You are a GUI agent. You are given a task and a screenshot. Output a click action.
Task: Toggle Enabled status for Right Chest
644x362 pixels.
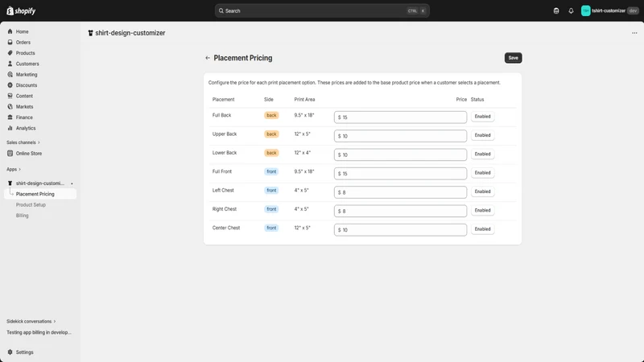point(482,210)
